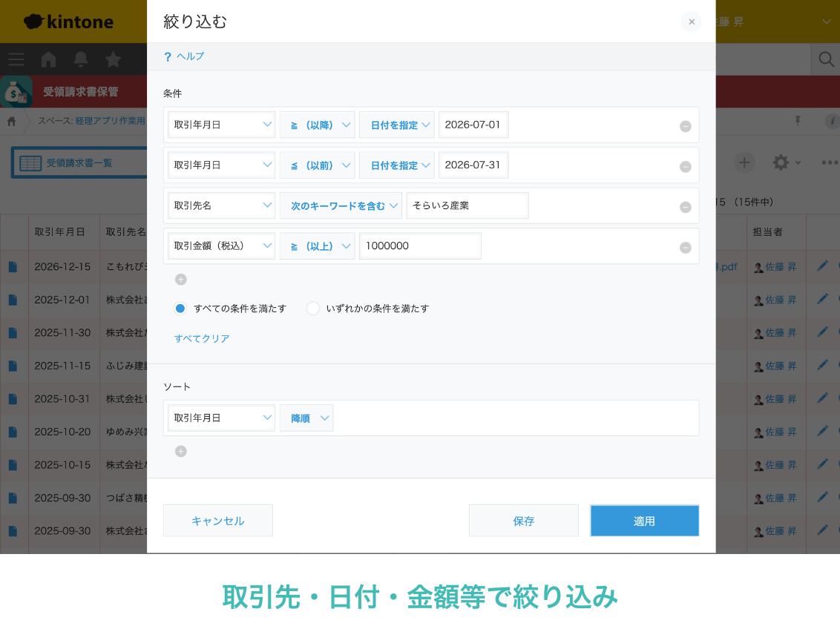
Task: Click the 適用 button
Action: tap(644, 521)
